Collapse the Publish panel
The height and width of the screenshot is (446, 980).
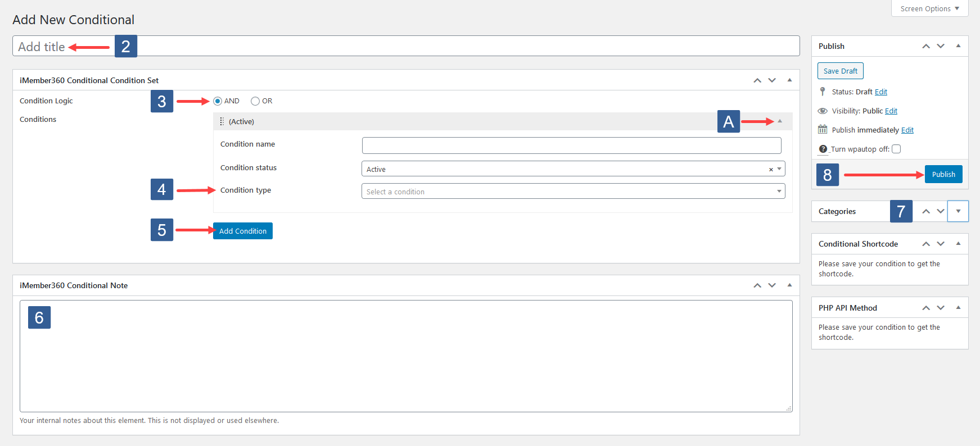click(958, 46)
